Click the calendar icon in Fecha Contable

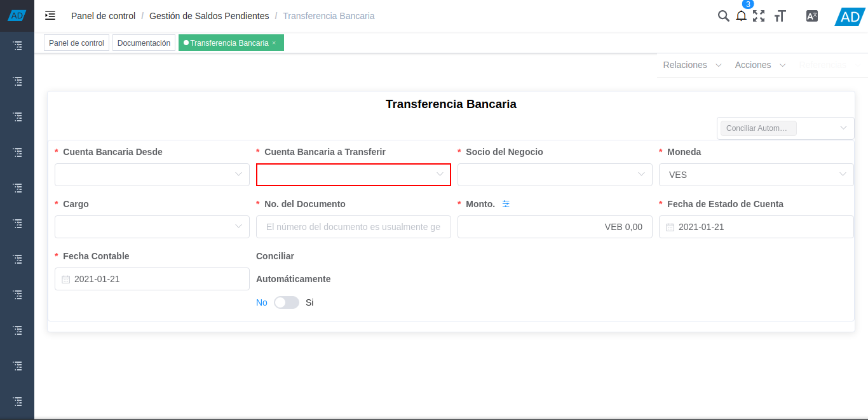point(66,278)
